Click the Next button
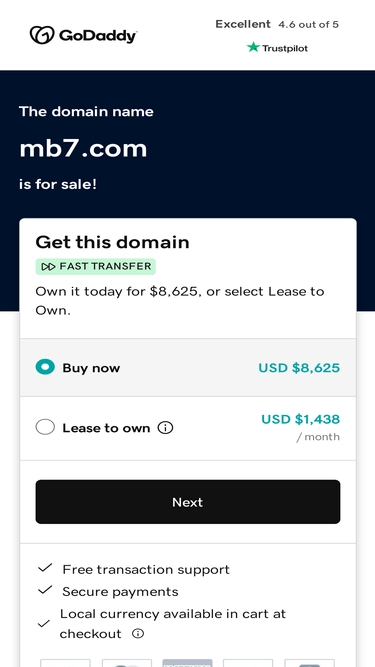Image resolution: width=375 pixels, height=667 pixels. (188, 502)
